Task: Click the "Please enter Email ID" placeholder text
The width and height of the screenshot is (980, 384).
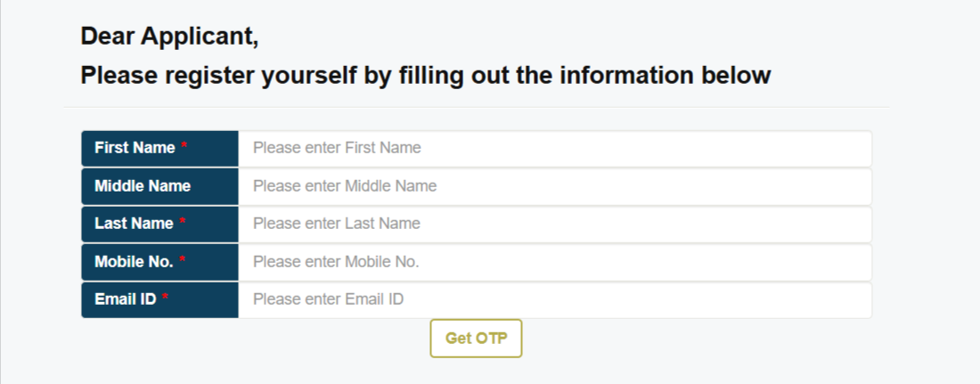Action: (x=328, y=299)
